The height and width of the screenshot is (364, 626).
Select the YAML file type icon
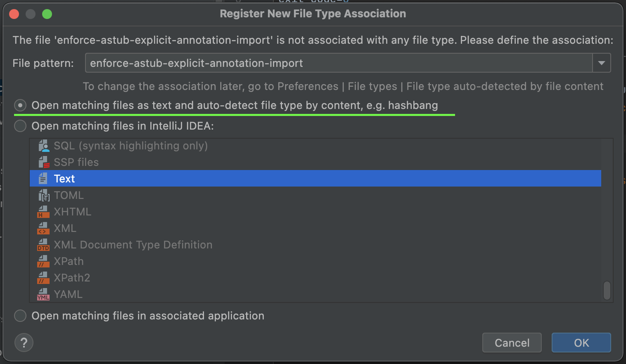pyautogui.click(x=43, y=294)
